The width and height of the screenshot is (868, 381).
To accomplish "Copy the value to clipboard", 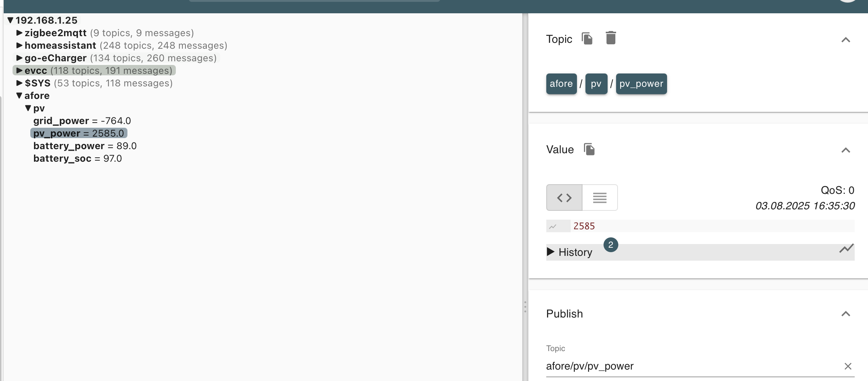I will (589, 150).
